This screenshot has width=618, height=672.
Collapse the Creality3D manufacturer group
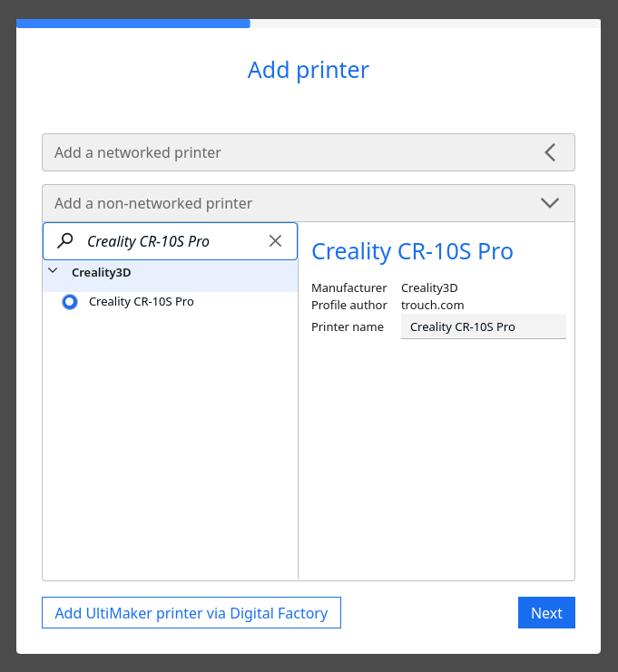pos(54,271)
